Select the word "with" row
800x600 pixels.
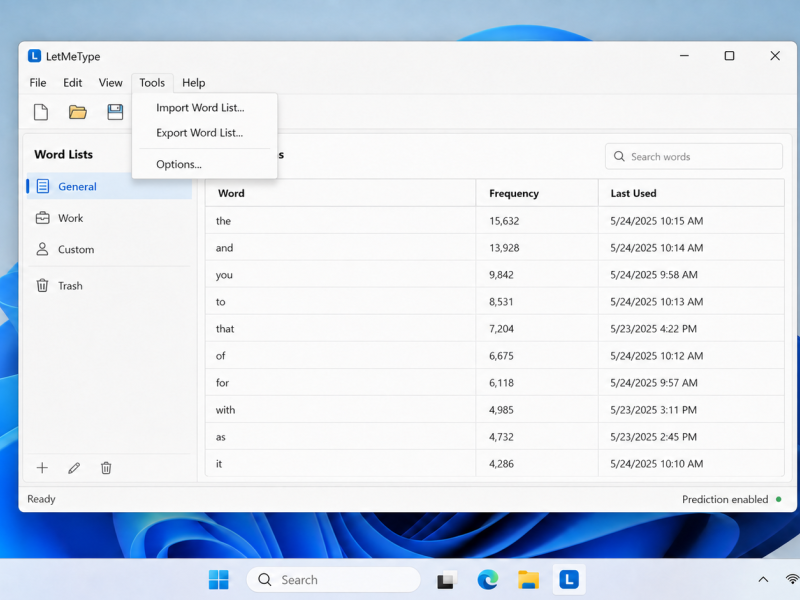coord(494,410)
